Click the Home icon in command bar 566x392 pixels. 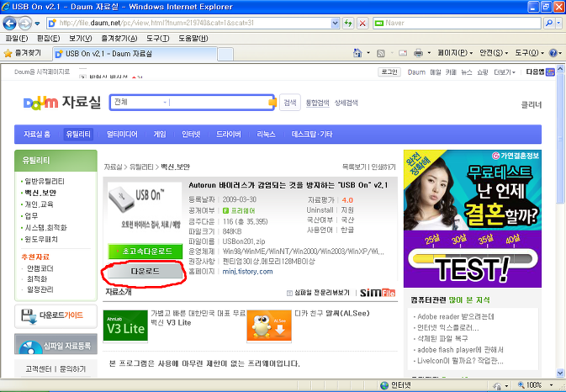pyautogui.click(x=357, y=53)
